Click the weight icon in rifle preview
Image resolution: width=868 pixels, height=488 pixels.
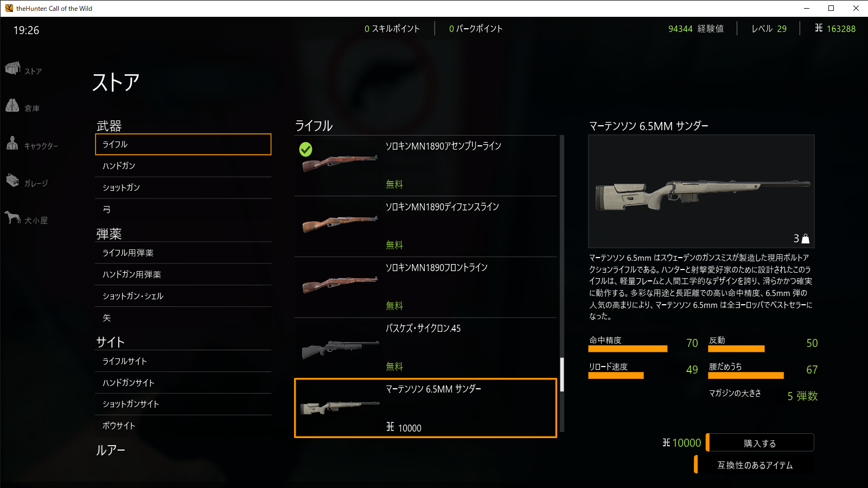tap(806, 238)
